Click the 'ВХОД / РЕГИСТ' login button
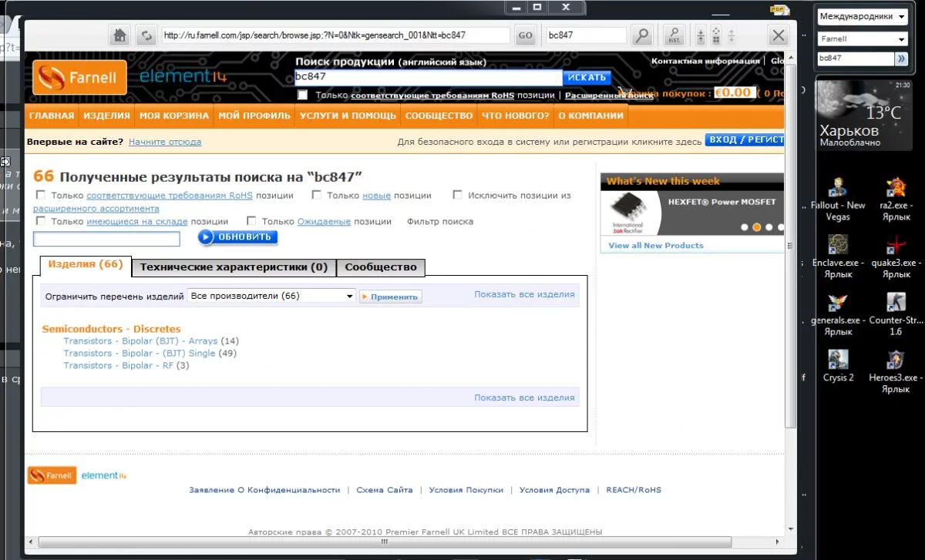 tap(745, 140)
